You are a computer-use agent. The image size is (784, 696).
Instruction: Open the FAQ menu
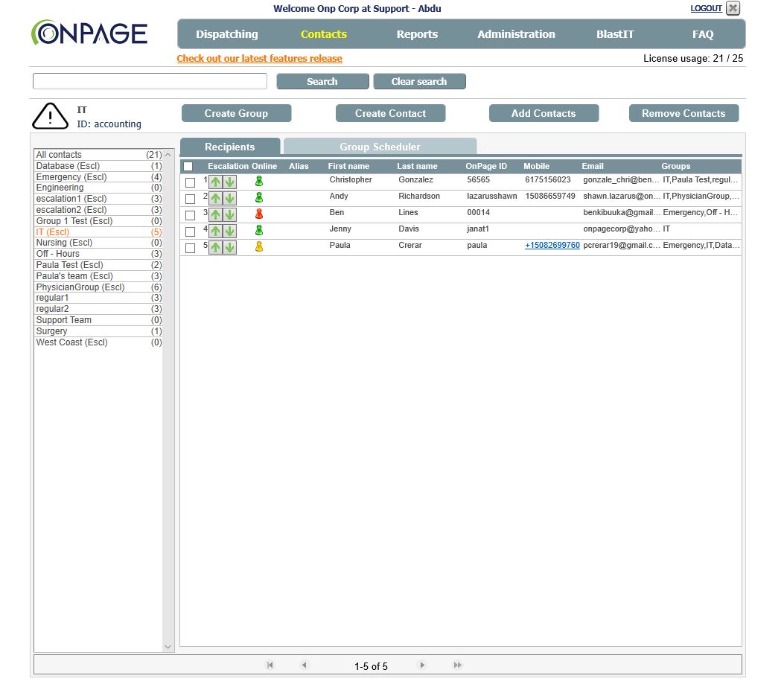[703, 34]
